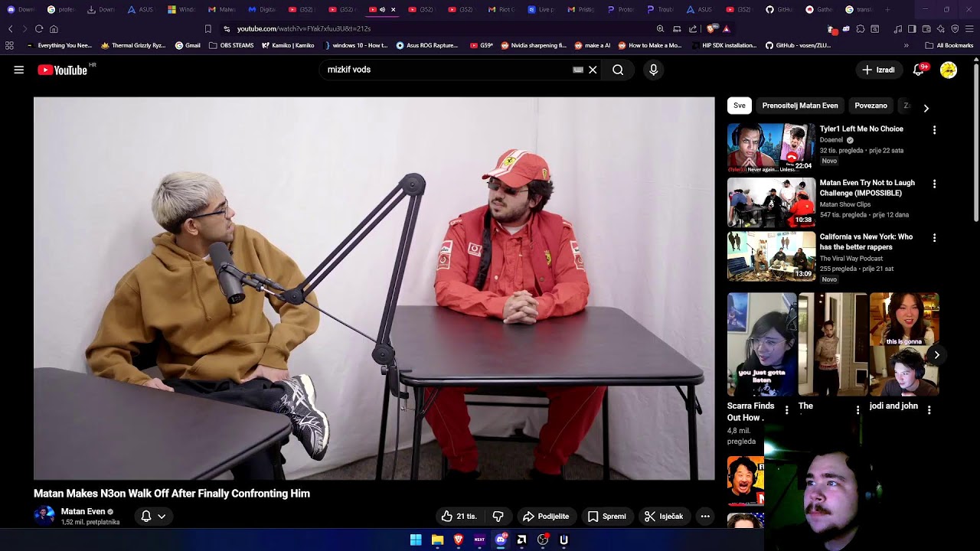Click the YouTube URL in address bar

(304, 29)
